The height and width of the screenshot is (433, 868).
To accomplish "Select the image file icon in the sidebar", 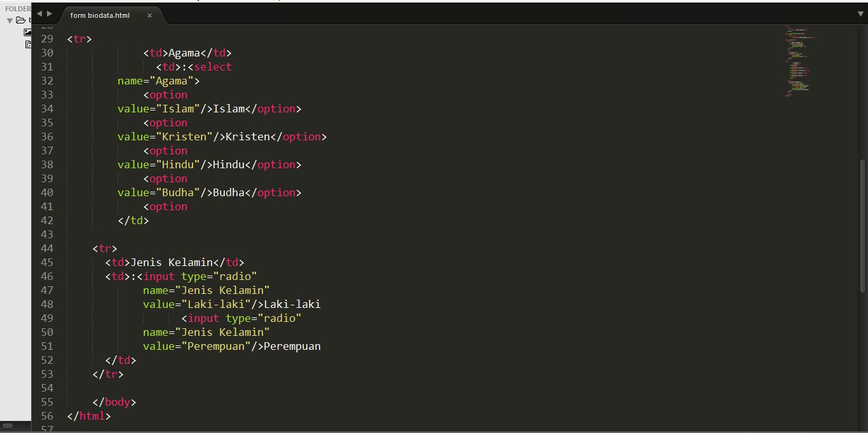I will tap(27, 32).
